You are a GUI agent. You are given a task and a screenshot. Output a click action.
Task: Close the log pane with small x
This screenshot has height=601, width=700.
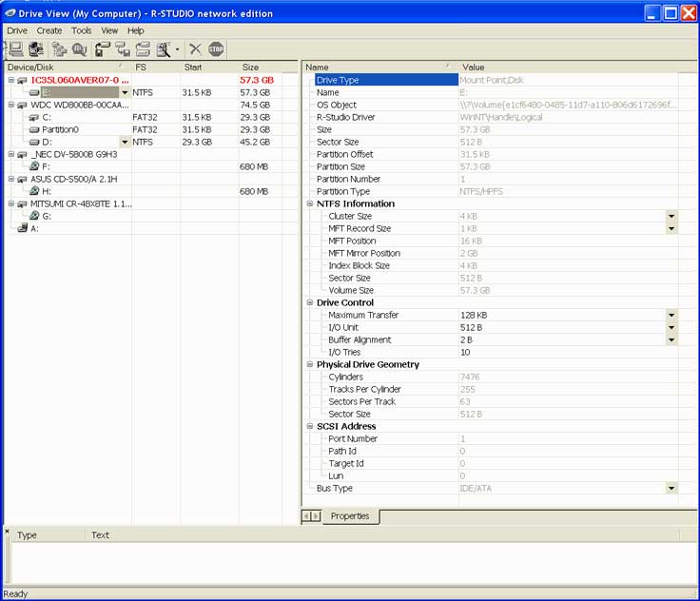(7, 531)
